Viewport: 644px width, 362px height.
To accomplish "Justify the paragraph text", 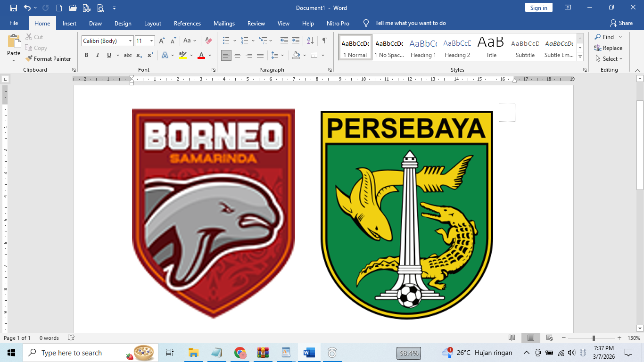I will tap(260, 55).
